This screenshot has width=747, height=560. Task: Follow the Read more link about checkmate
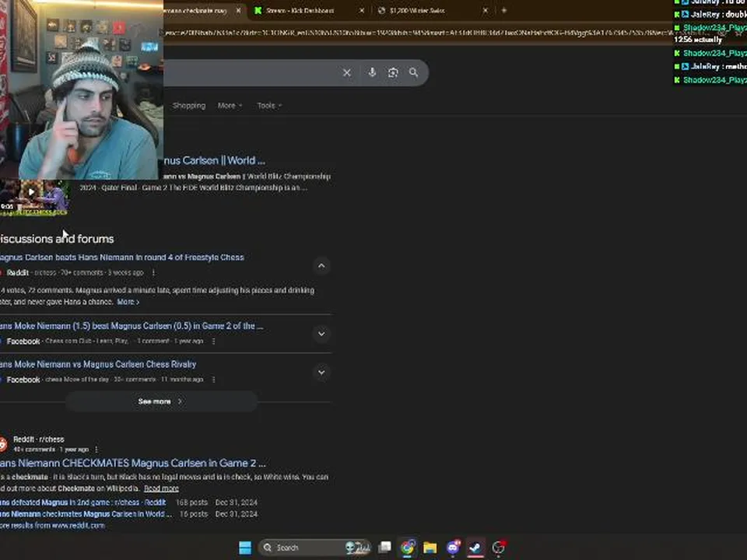point(161,488)
